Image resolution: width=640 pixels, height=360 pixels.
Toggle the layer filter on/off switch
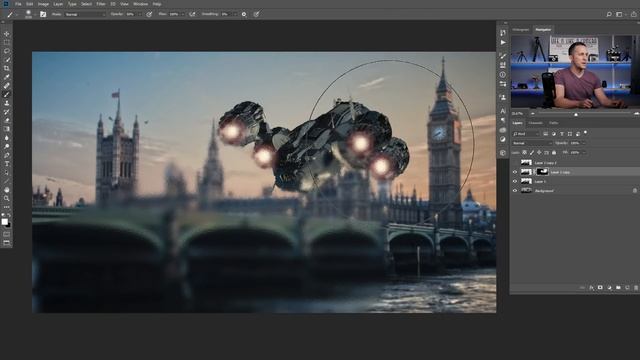[x=585, y=133]
